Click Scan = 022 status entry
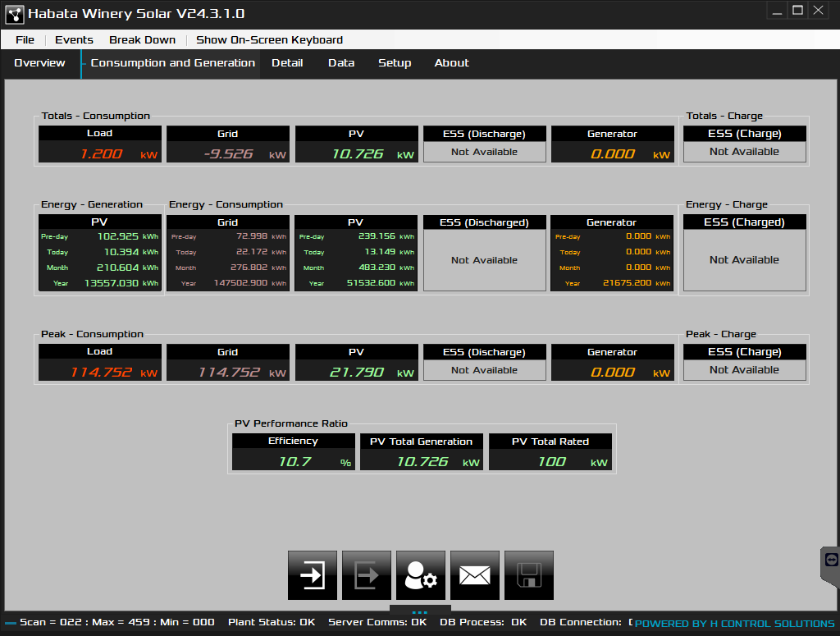The height and width of the screenshot is (636, 840). [116, 622]
